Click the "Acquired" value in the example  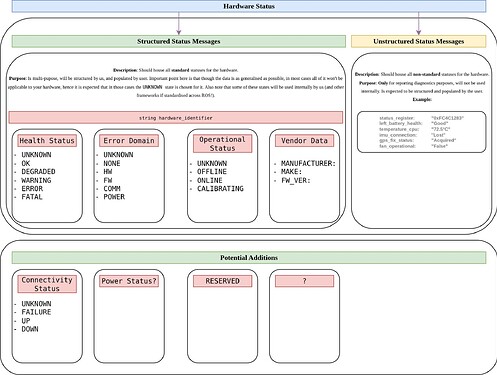click(443, 140)
